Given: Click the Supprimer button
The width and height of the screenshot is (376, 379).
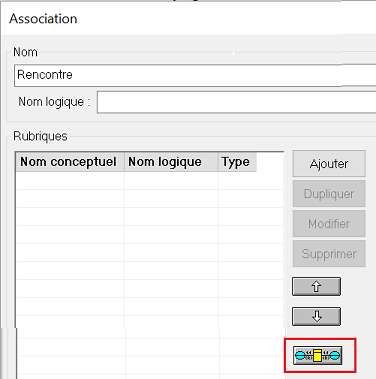Looking at the screenshot, I should click(329, 254).
